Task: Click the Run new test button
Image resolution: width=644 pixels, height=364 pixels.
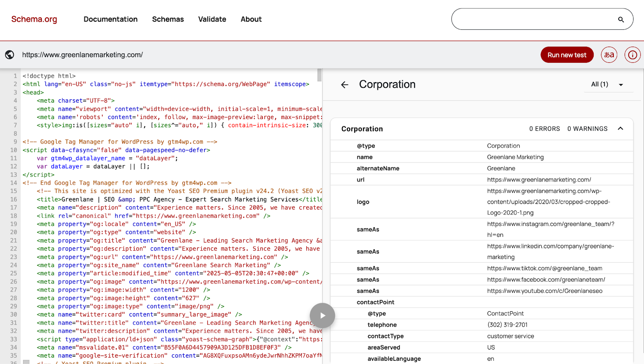Action: point(567,55)
